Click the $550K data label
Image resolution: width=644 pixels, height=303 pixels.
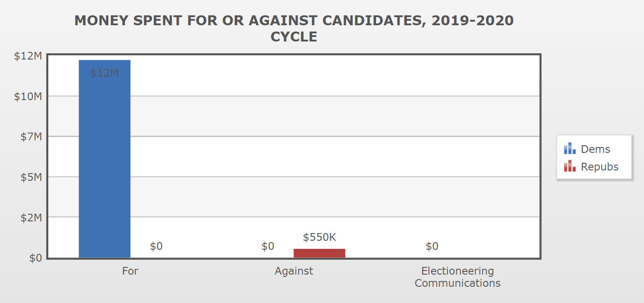tap(319, 237)
